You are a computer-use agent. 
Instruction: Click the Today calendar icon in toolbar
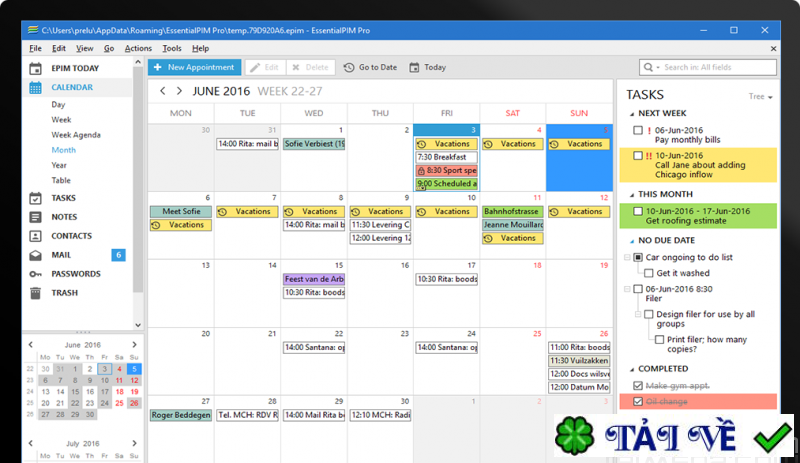tap(414, 67)
